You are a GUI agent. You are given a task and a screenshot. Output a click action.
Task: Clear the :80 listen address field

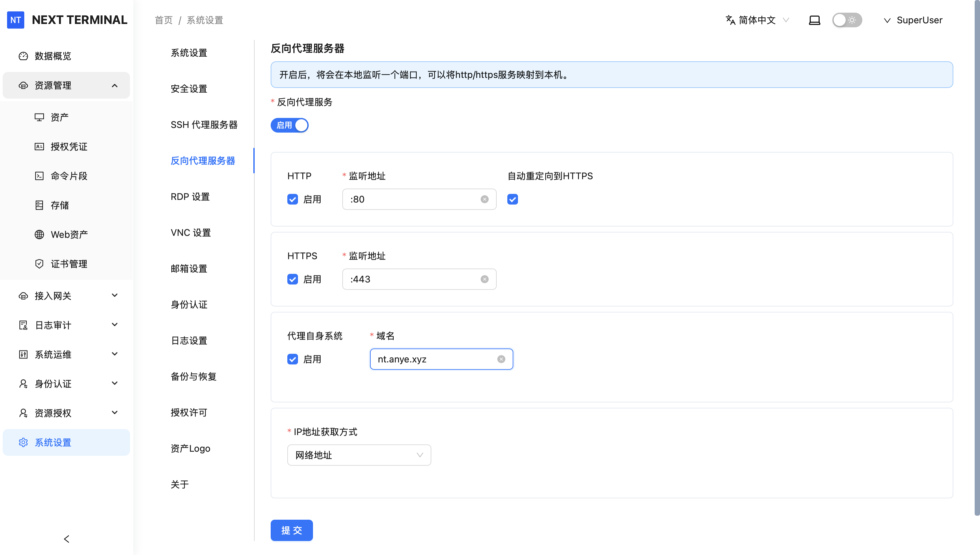pyautogui.click(x=484, y=199)
